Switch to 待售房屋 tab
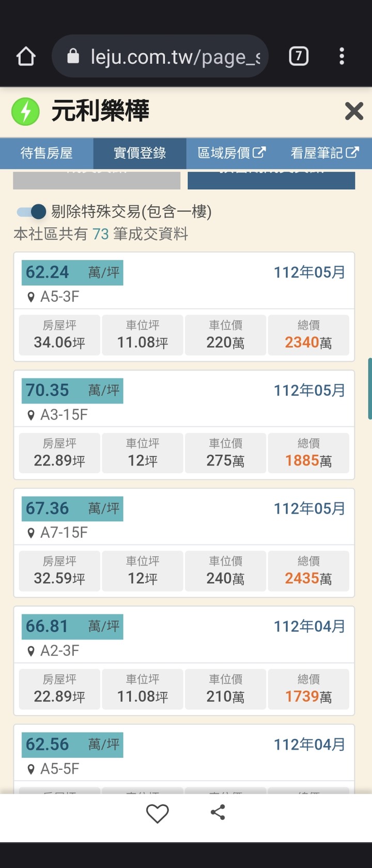 coord(47,153)
